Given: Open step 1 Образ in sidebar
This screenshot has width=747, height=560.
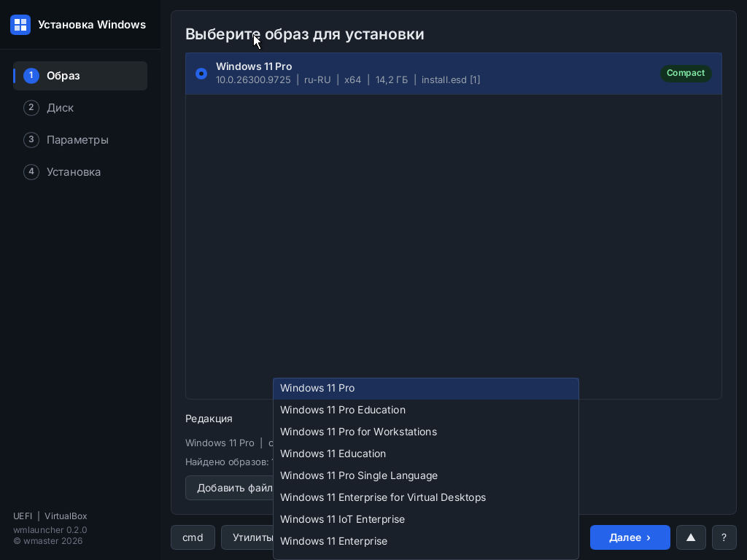Looking at the screenshot, I should 80,76.
